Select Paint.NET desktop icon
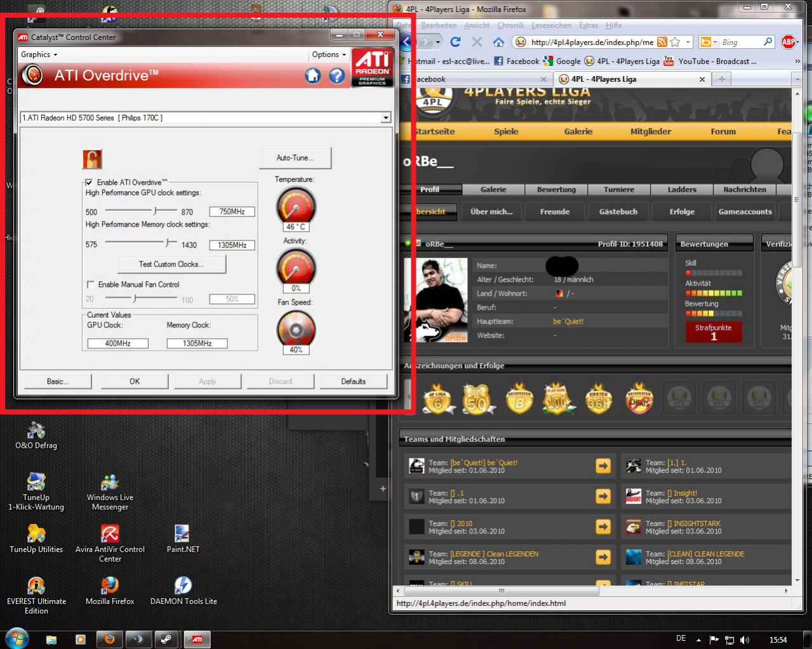The height and width of the screenshot is (649, 812). (183, 539)
